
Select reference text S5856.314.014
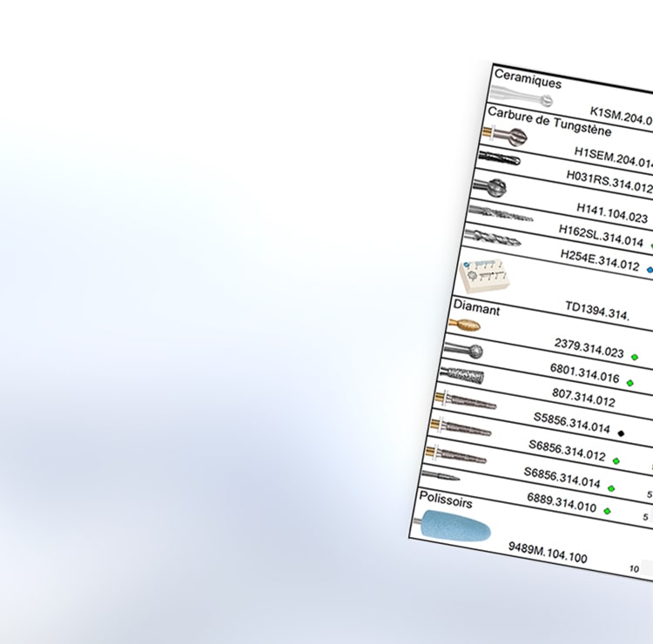[572, 423]
